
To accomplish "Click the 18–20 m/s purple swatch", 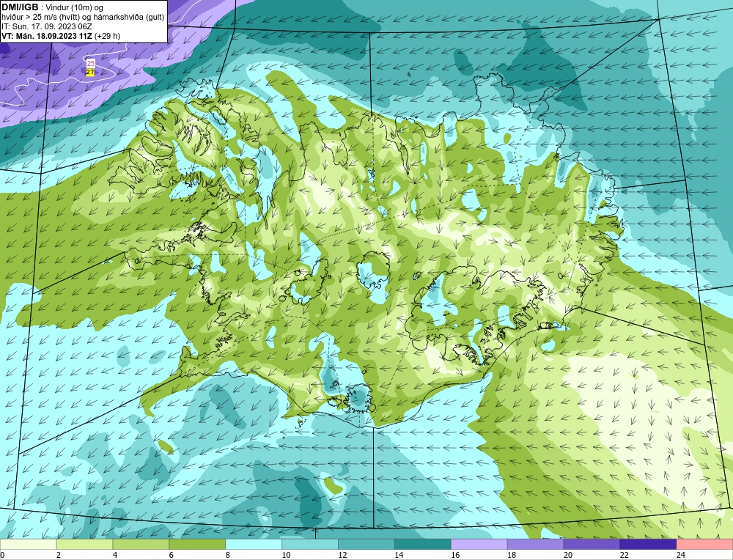I will pyautogui.click(x=535, y=545).
